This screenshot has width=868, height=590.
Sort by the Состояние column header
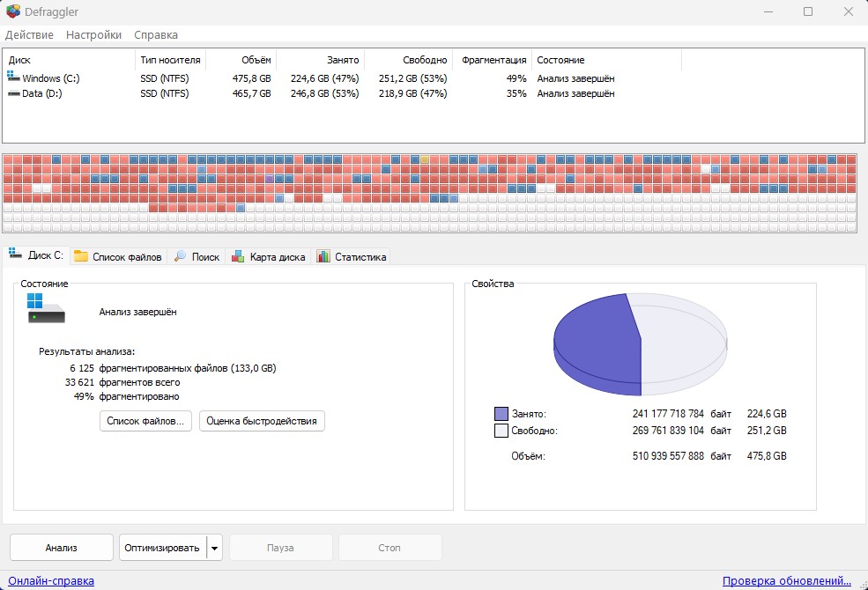point(606,60)
